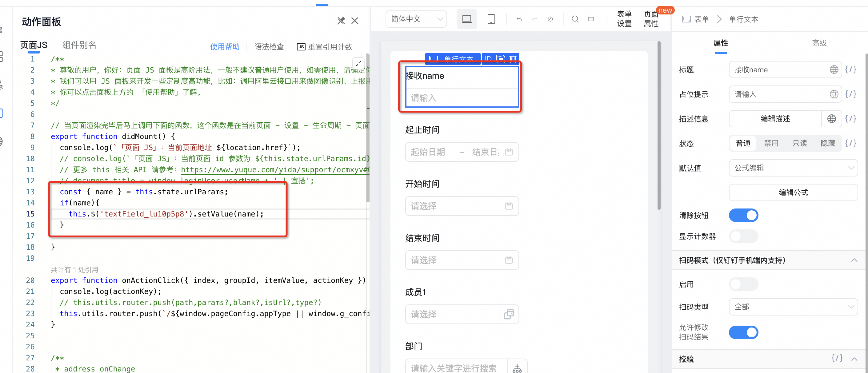868x373 pixels.
Task: Open member picker icon in 成员1
Action: click(509, 315)
